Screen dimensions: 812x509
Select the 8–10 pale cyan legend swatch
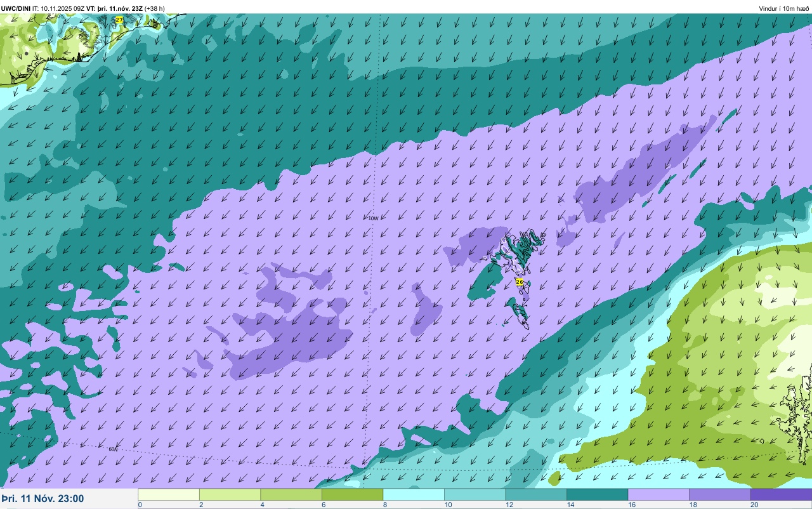(414, 494)
